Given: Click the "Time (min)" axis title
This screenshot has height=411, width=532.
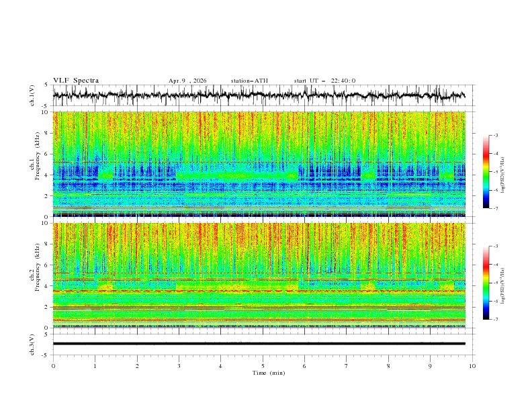Looking at the screenshot, I should tap(269, 373).
